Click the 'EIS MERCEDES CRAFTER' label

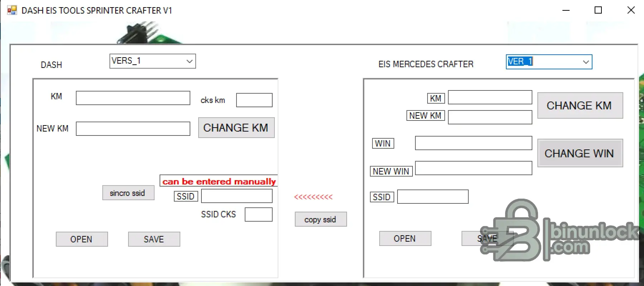pyautogui.click(x=426, y=64)
